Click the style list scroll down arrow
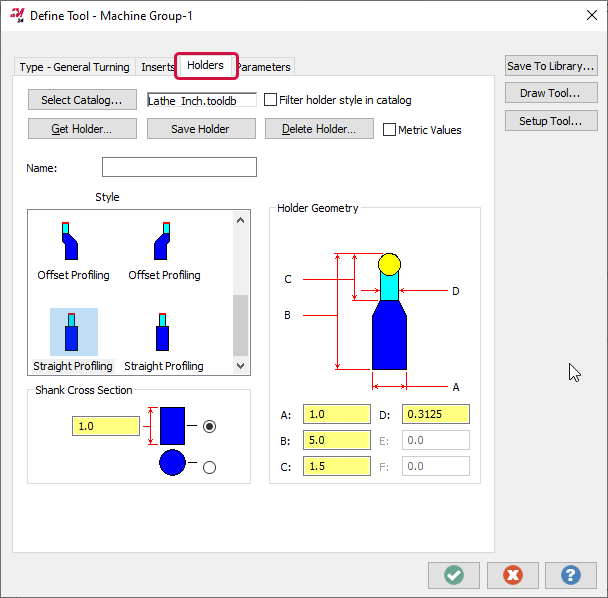The height and width of the screenshot is (598, 608). pos(240,366)
